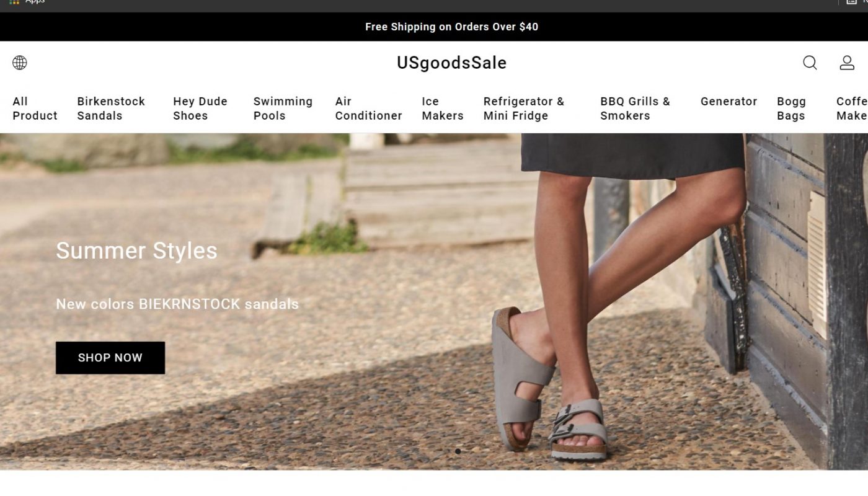Open the Coffee Makers category

tap(852, 108)
